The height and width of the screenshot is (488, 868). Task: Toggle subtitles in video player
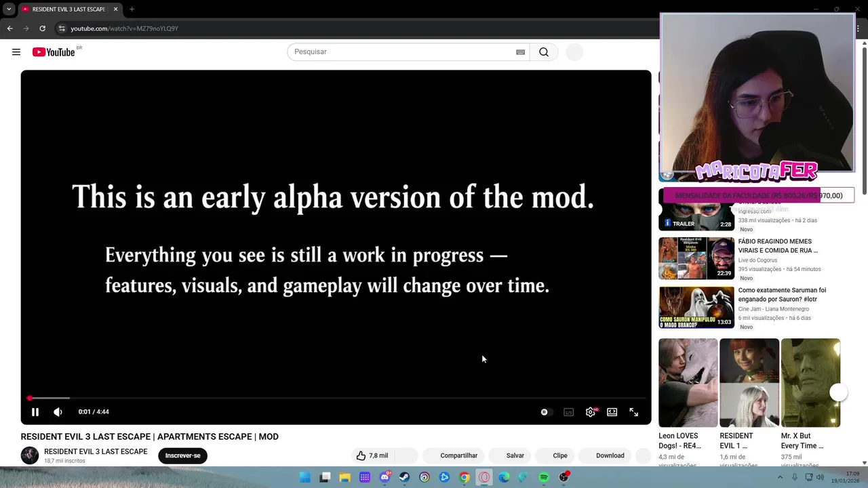click(x=568, y=412)
